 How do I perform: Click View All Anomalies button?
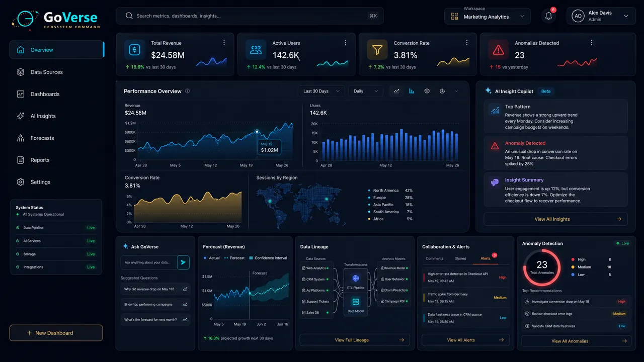point(576,341)
